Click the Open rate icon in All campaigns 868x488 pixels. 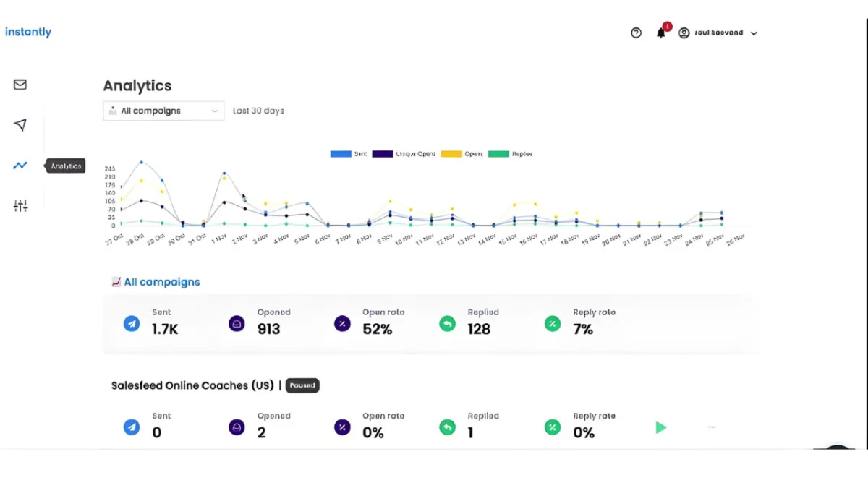[x=342, y=323]
